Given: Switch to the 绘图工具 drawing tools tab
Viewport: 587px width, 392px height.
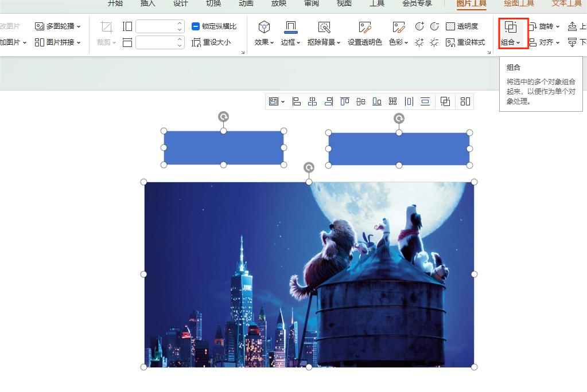Looking at the screenshot, I should [x=519, y=3].
